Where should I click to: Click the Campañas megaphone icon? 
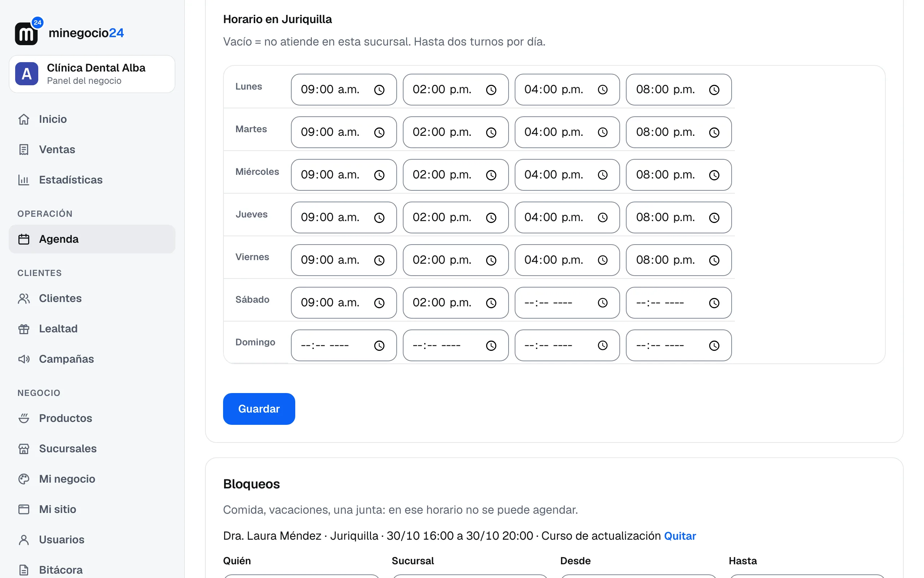24,359
